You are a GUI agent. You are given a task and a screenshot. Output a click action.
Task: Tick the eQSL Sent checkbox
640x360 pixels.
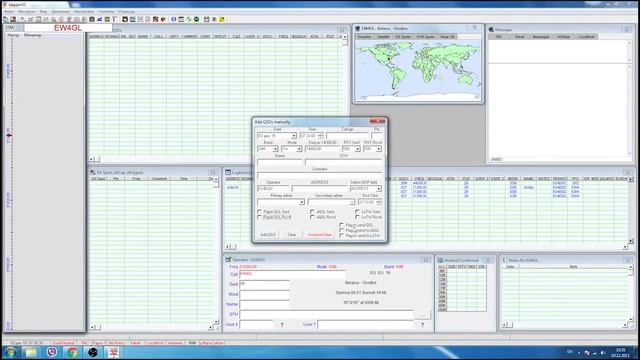tap(312, 212)
